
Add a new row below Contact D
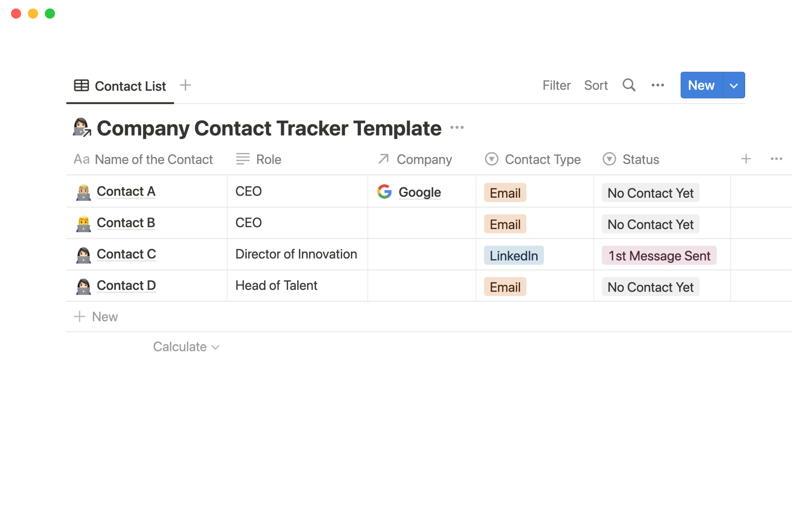96,317
